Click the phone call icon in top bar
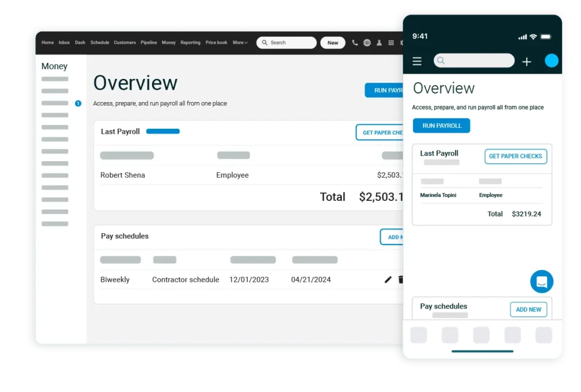 tap(355, 43)
